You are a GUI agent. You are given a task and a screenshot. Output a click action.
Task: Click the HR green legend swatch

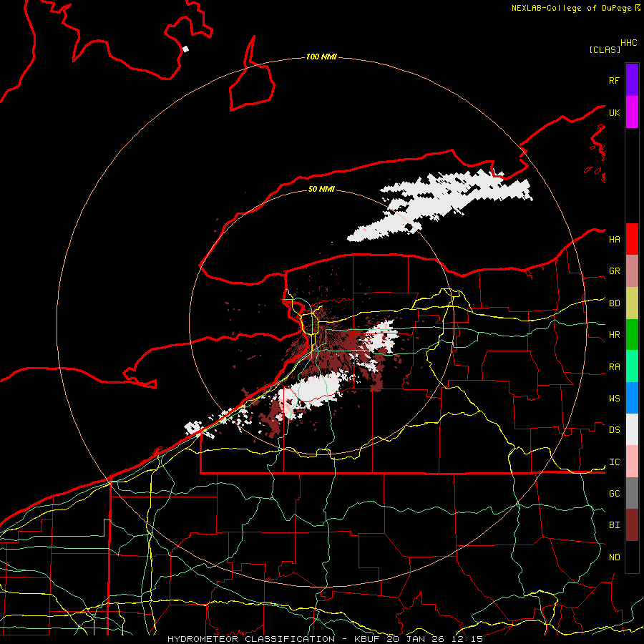pos(632,334)
